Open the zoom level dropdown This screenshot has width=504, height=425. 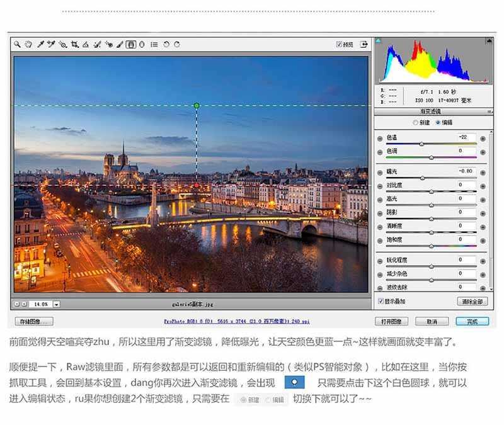(x=57, y=303)
